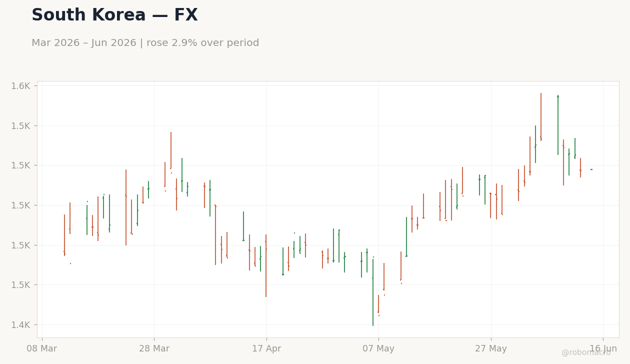Select the 08 Mar x-axis label
This screenshot has width=630, height=364.
click(42, 349)
